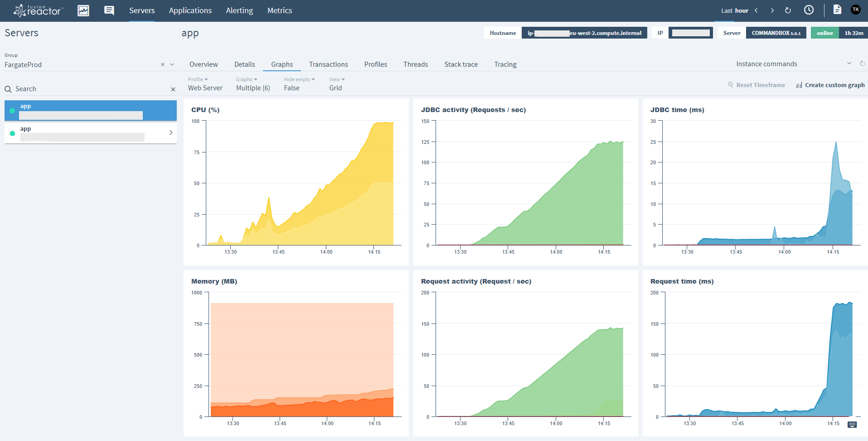Open the Tracing tab

point(505,64)
